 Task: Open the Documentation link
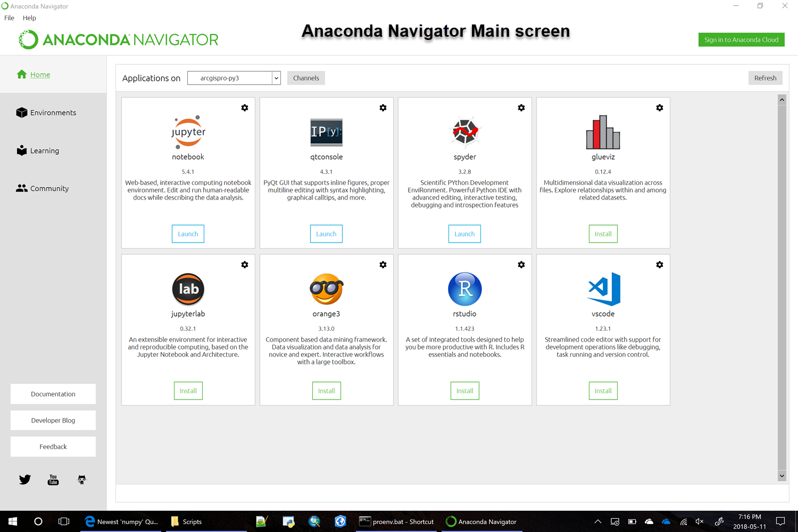pos(53,394)
